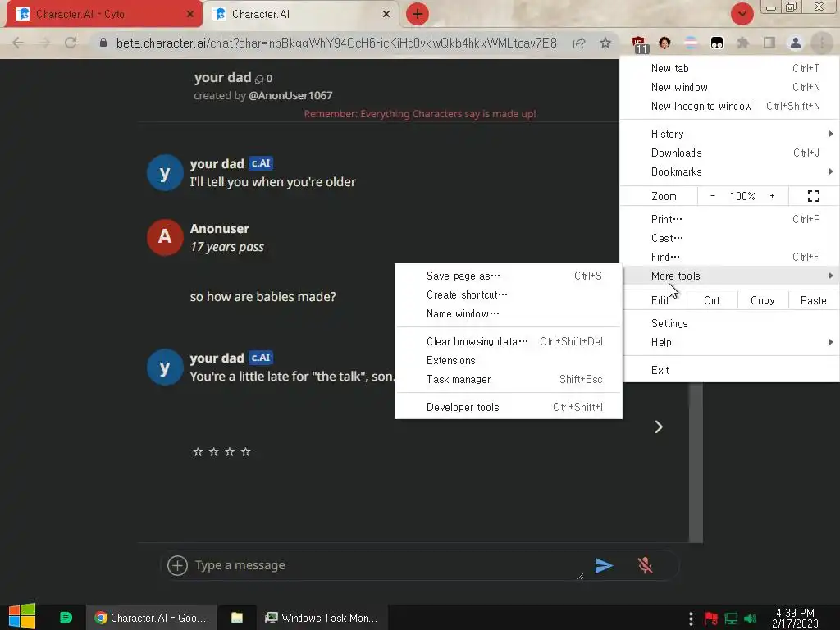This screenshot has width=840, height=630.
Task: Expand the More tools submenu
Action: [729, 276]
